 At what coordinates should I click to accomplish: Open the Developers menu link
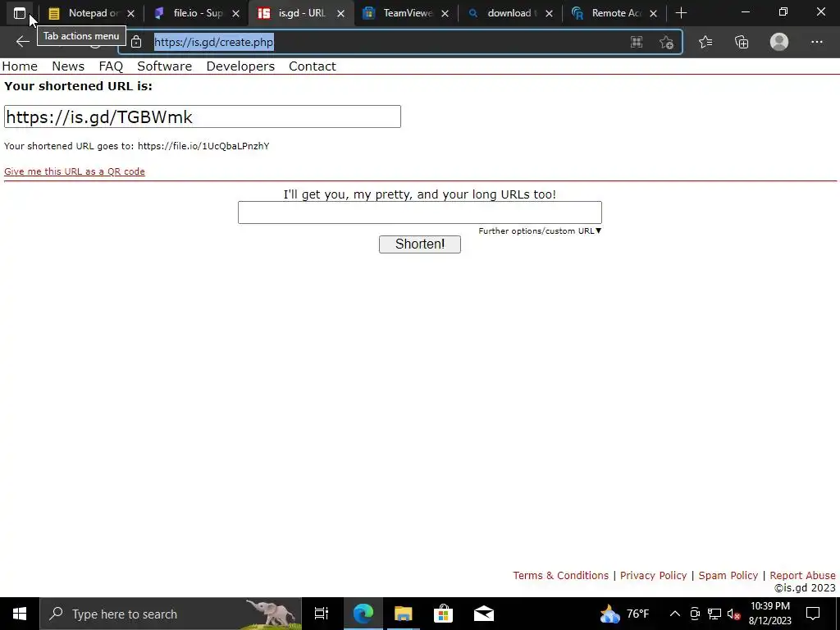pyautogui.click(x=240, y=66)
